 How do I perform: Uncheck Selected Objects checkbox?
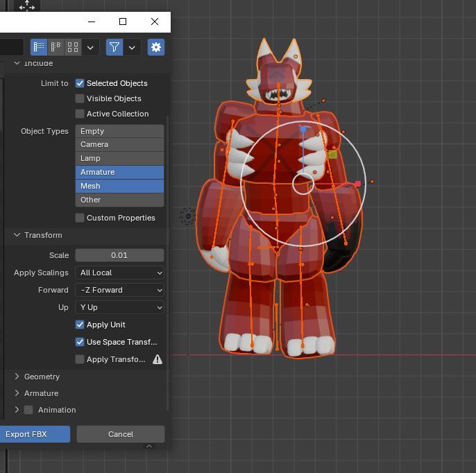(x=80, y=83)
